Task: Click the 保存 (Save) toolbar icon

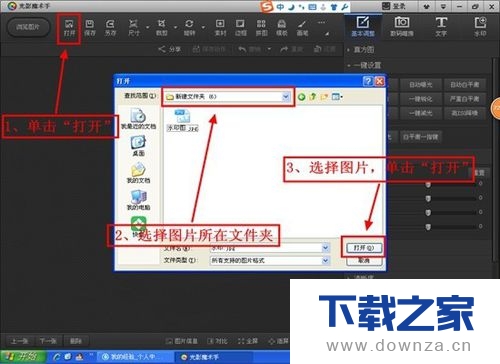Action: pyautogui.click(x=89, y=28)
